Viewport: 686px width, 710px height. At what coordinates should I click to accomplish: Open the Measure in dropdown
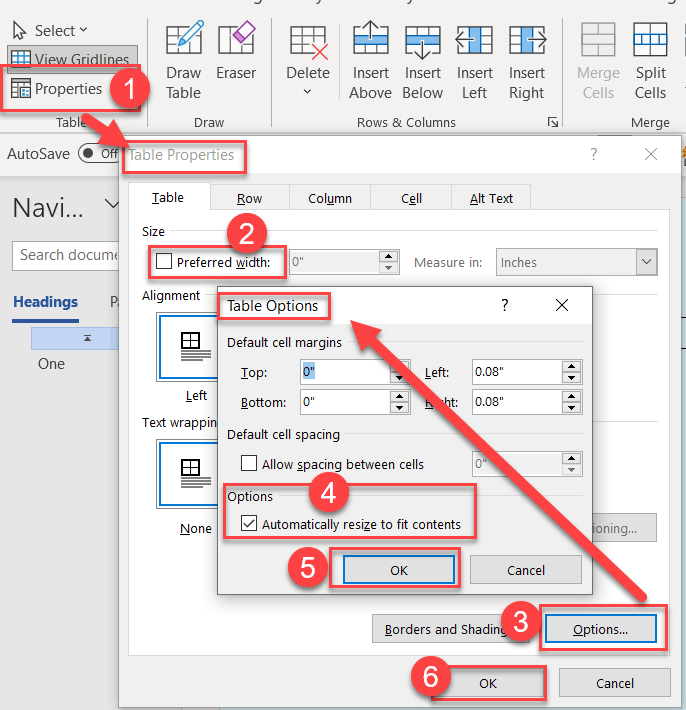(646, 262)
